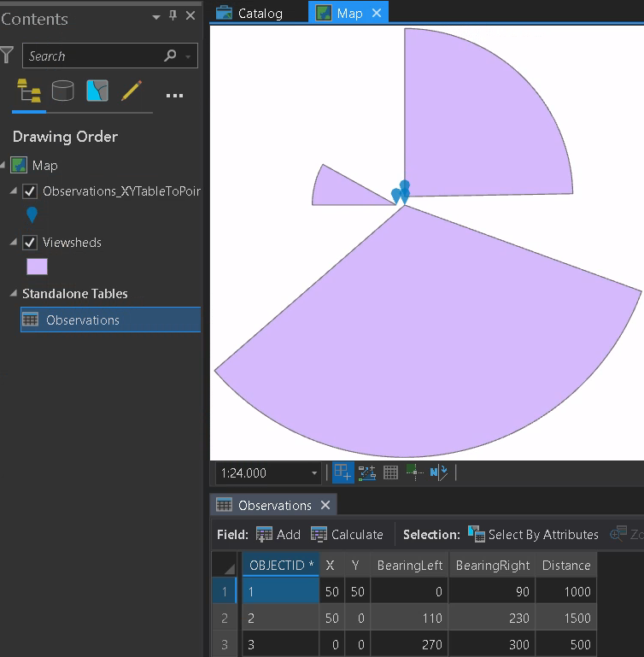
Task: Select List By Drawing Order icon
Action: click(x=29, y=91)
